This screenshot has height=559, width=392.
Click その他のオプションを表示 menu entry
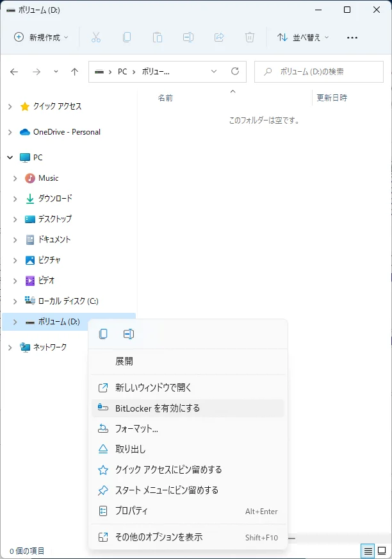point(159,537)
